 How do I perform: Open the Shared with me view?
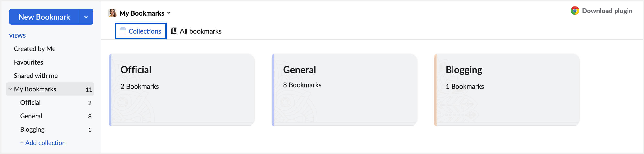click(36, 76)
